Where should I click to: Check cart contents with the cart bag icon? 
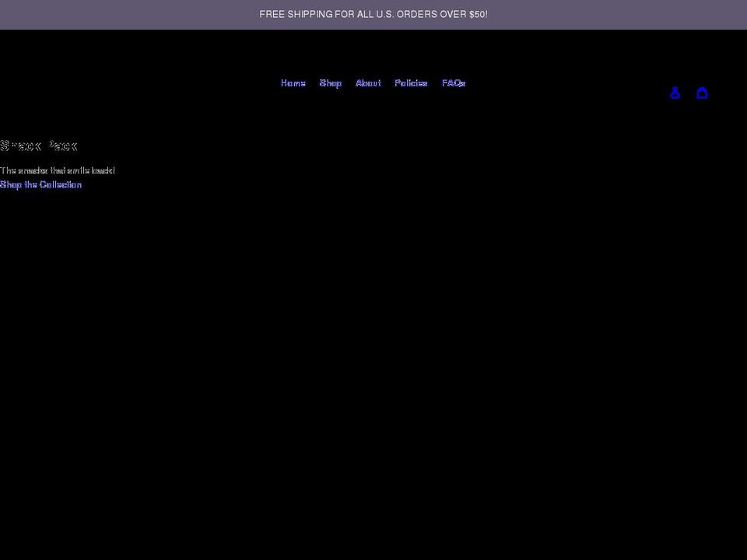(x=703, y=93)
